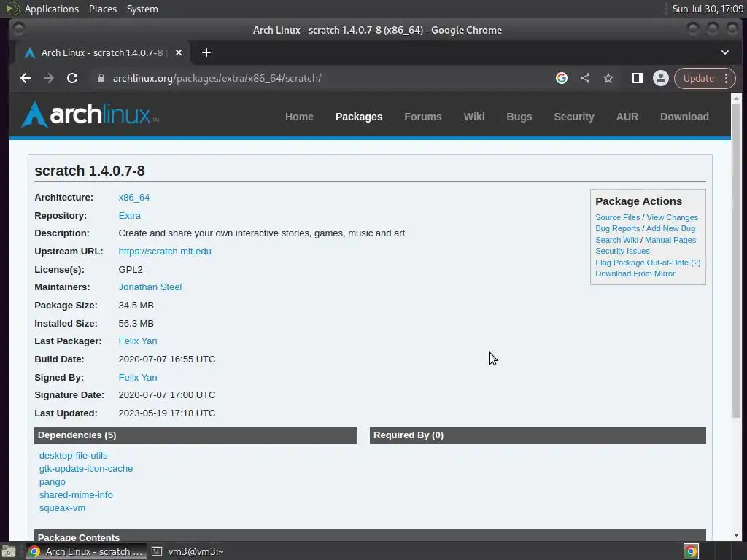Click Add New Bug link
The image size is (747, 560).
(x=670, y=228)
